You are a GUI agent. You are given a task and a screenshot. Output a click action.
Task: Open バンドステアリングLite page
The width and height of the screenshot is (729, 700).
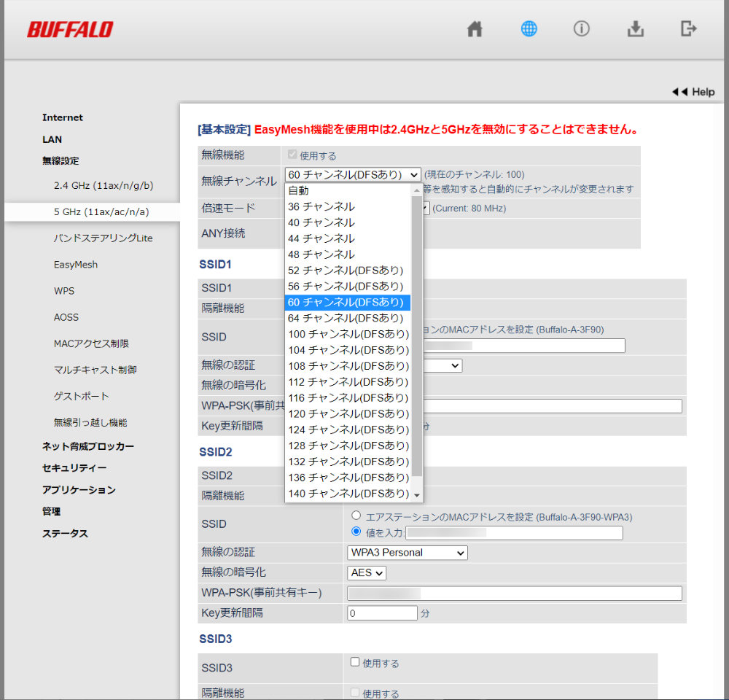[103, 238]
